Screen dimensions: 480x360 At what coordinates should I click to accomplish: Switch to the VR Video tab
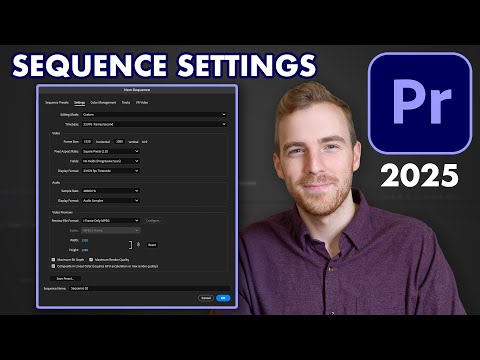coord(142,103)
